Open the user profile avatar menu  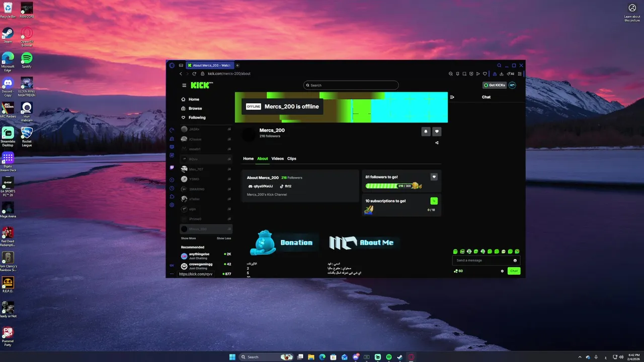[x=512, y=85]
